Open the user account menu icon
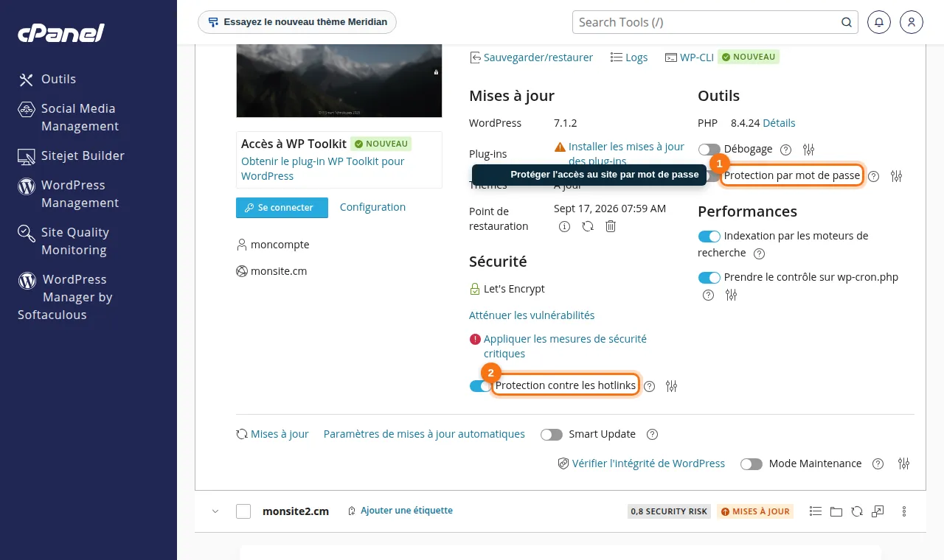 [x=912, y=22]
